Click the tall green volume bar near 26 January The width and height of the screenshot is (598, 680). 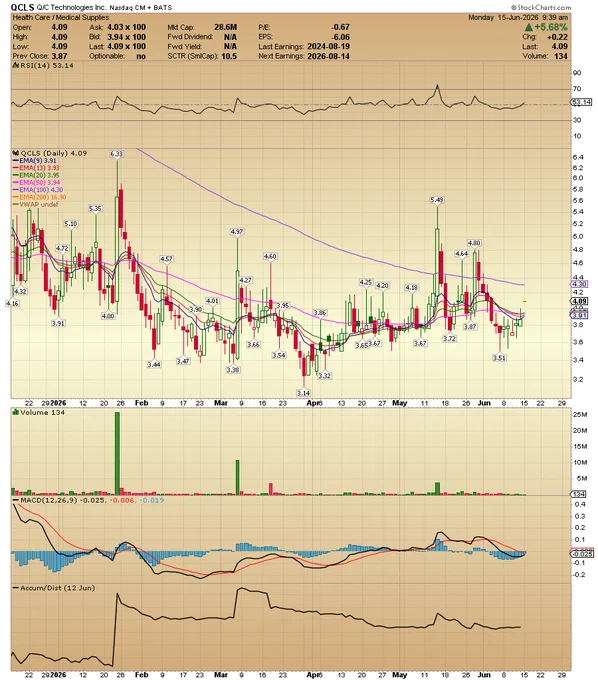click(117, 453)
